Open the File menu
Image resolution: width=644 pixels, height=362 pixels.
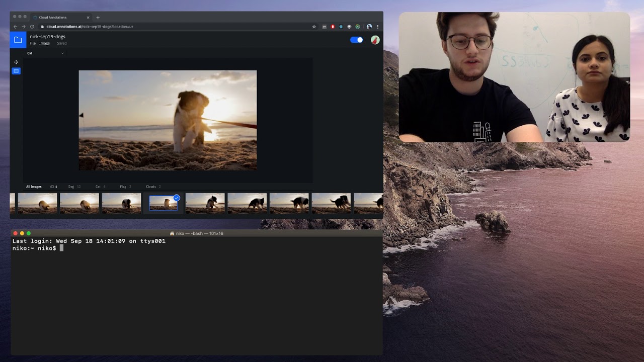[32, 43]
